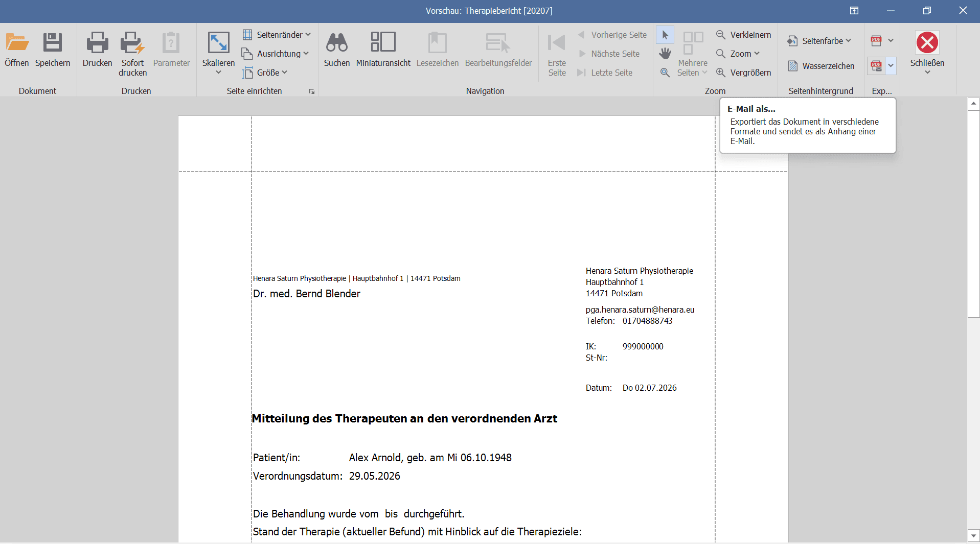Start Sofort drucken quick print
Image resolution: width=980 pixels, height=544 pixels.
133,54
